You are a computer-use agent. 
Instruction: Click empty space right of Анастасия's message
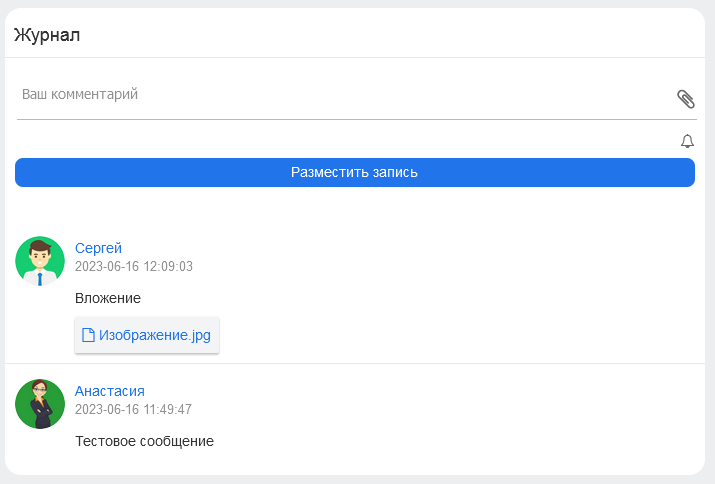click(x=456, y=441)
